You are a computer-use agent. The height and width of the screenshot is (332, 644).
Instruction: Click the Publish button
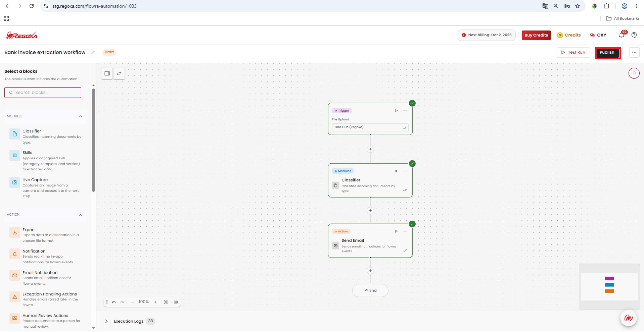(x=607, y=53)
